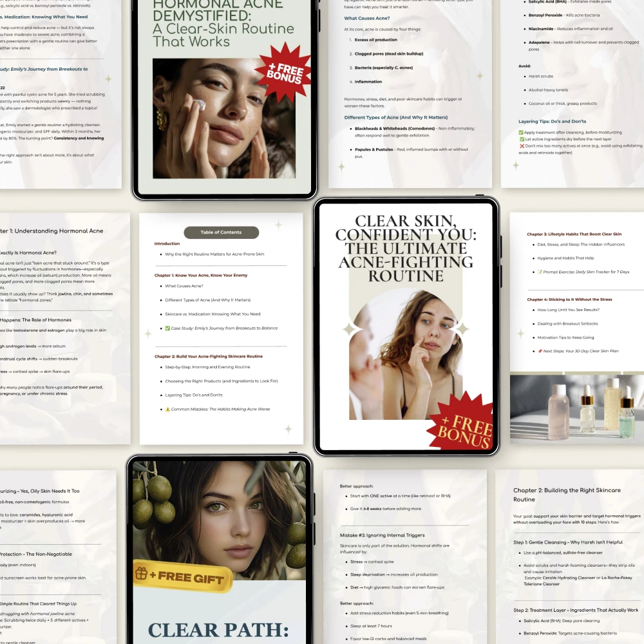The image size is (644, 644).
Task: Click the red cross beside Don't mix too many actives
Action: (522, 146)
